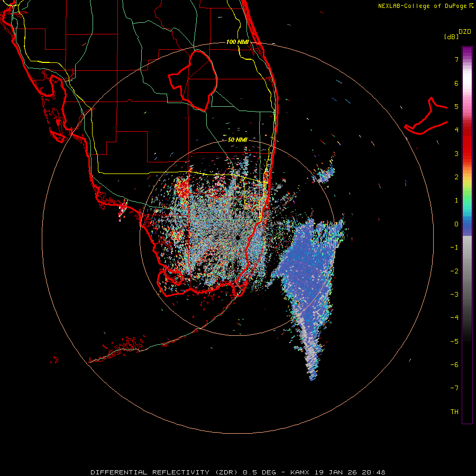Click the red Lake Okeechobee outline

(x=193, y=80)
